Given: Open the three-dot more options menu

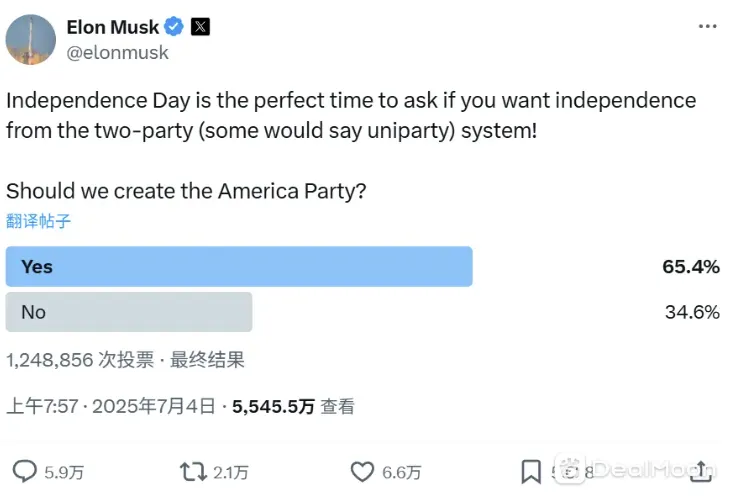Looking at the screenshot, I should (708, 27).
